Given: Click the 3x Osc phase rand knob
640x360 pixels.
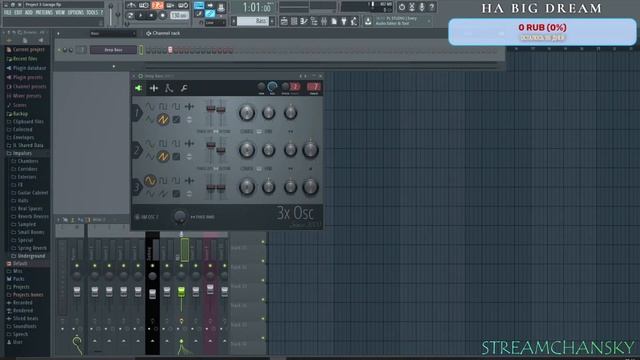Looking at the screenshot, I should [179, 217].
